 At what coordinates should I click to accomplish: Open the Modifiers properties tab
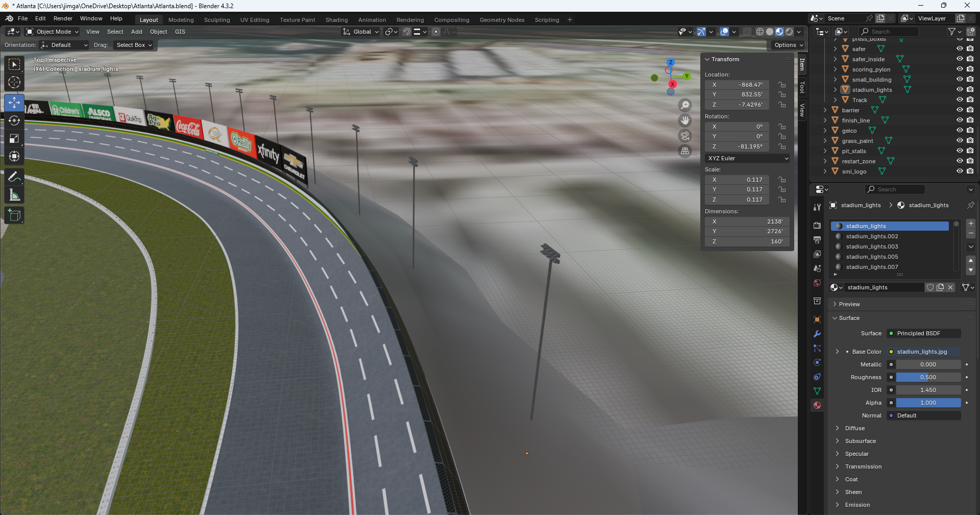click(x=817, y=334)
